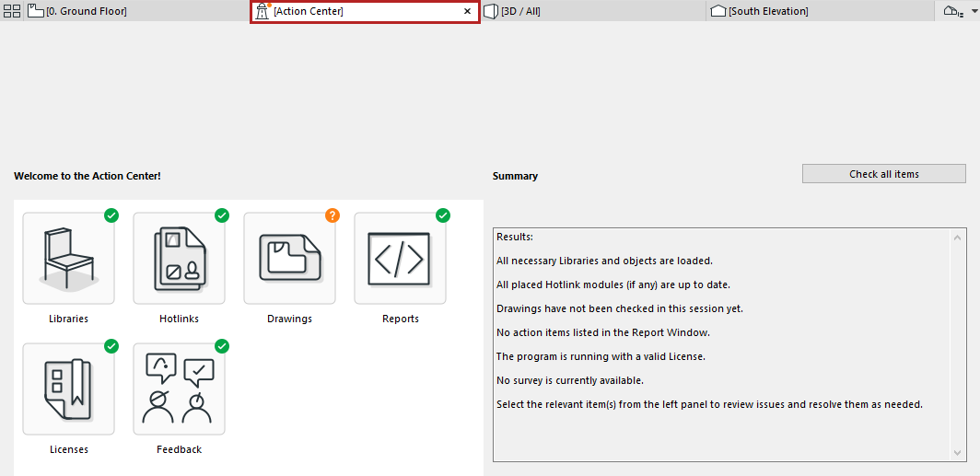The height and width of the screenshot is (476, 980).
Task: Open the Licenses bookmark icon tile
Action: [69, 389]
